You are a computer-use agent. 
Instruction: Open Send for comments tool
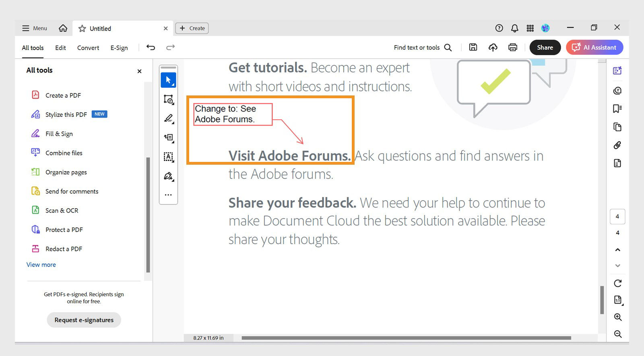point(65,191)
